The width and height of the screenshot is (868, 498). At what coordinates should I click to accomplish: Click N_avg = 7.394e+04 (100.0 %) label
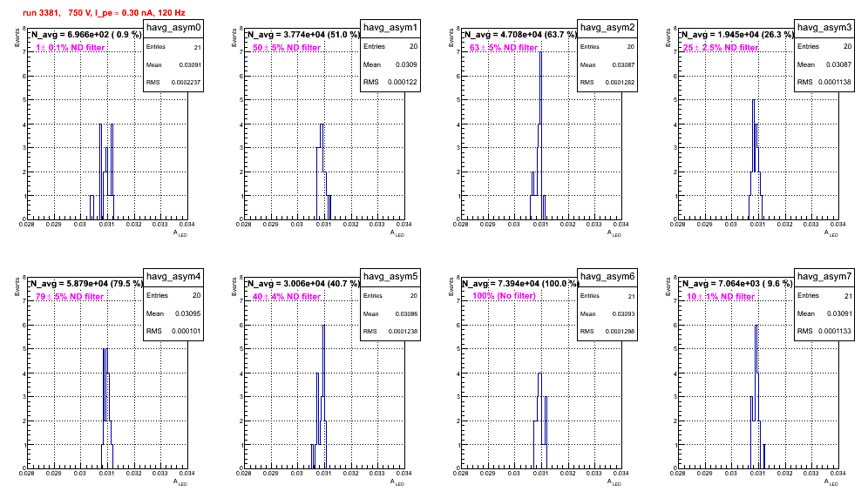(520, 283)
